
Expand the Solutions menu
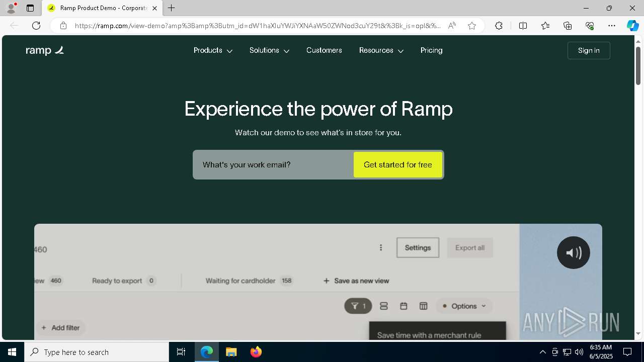[269, 50]
